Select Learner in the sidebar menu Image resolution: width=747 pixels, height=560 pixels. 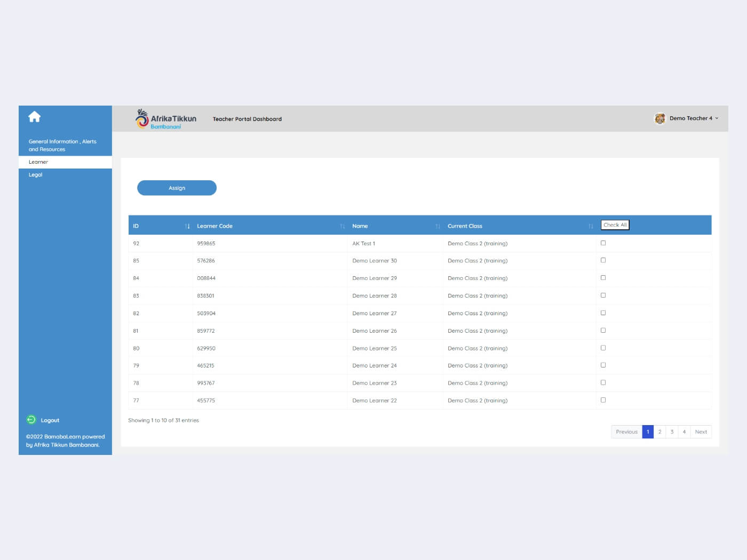point(38,162)
